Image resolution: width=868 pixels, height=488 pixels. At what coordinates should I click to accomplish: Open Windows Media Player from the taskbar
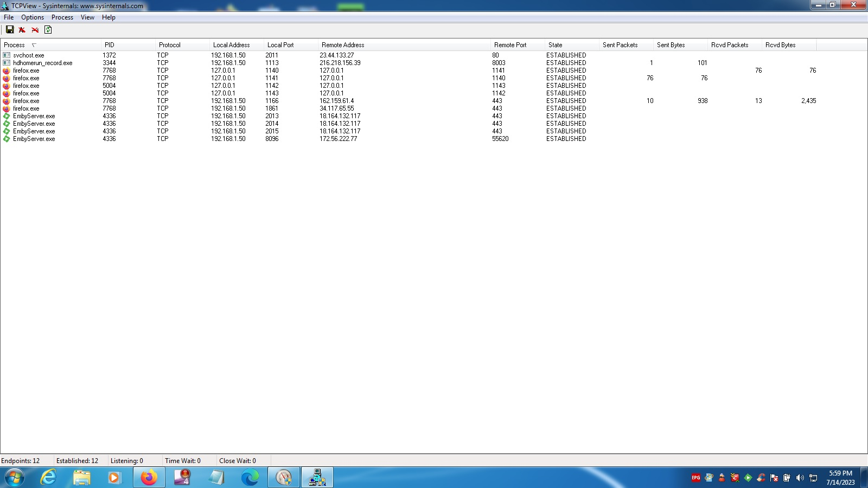coord(114,478)
